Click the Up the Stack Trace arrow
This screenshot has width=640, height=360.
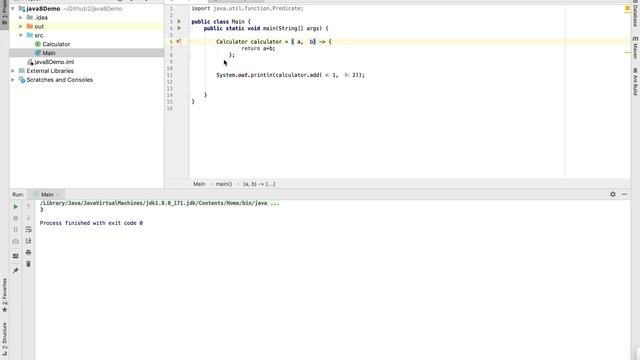click(29, 207)
